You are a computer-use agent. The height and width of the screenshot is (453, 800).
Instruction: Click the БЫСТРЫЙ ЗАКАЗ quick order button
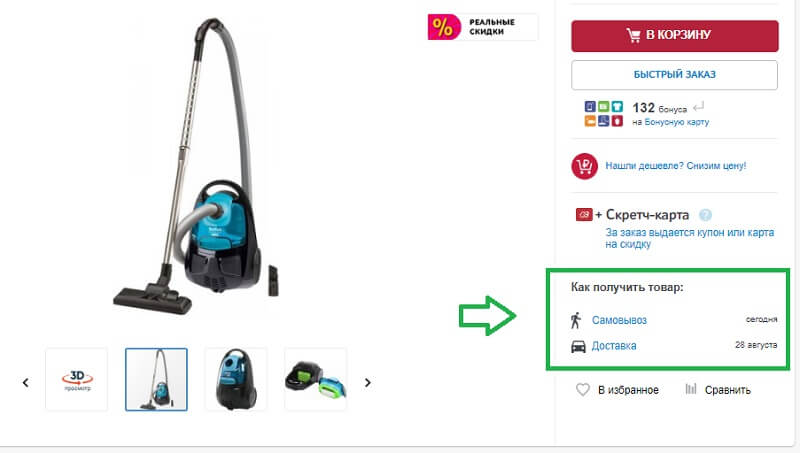point(674,74)
